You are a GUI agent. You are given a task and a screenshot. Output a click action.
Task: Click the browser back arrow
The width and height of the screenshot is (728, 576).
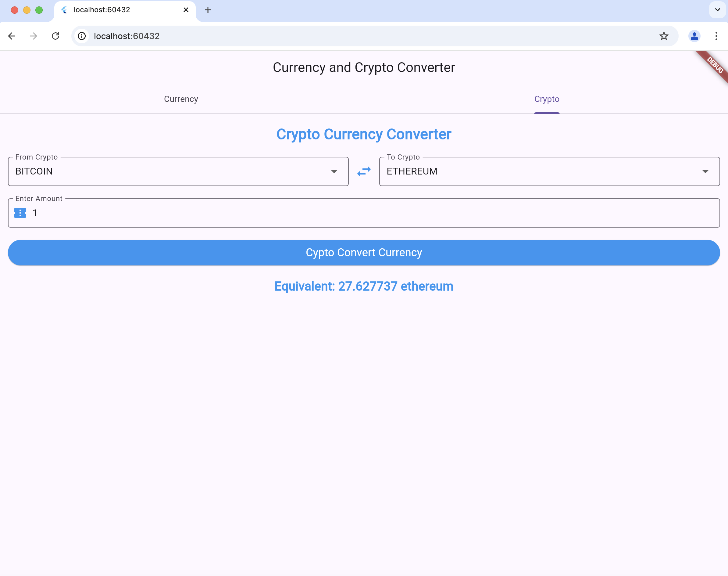(12, 36)
